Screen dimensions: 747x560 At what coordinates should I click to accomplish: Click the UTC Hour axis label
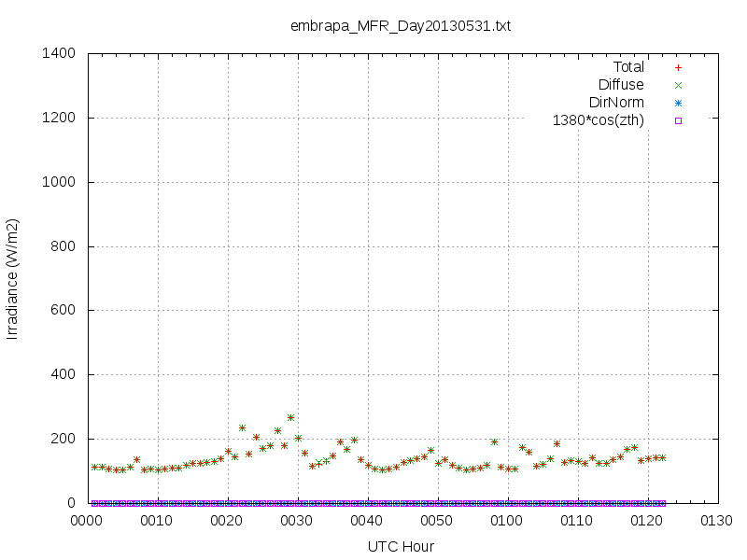click(x=401, y=546)
